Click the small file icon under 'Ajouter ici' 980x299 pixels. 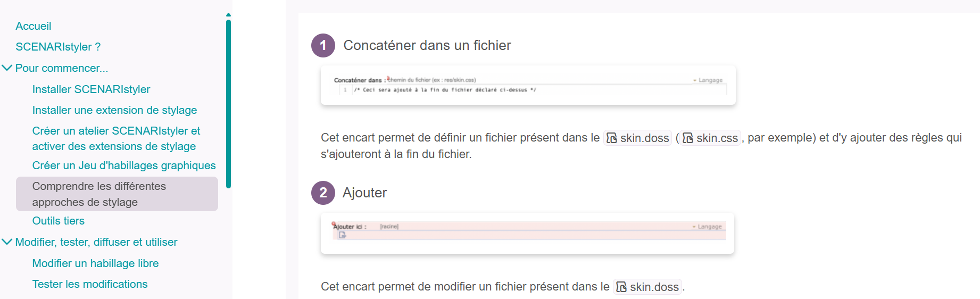[x=343, y=235]
